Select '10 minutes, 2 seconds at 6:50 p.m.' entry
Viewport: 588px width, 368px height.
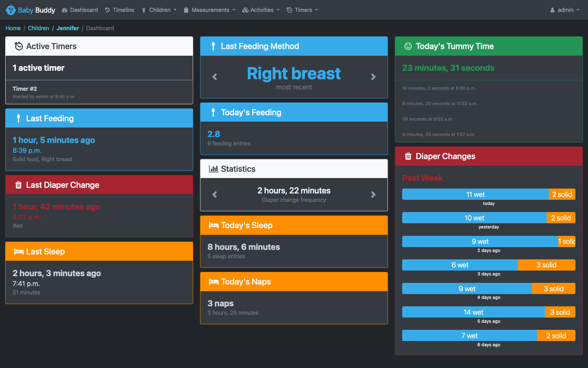439,88
